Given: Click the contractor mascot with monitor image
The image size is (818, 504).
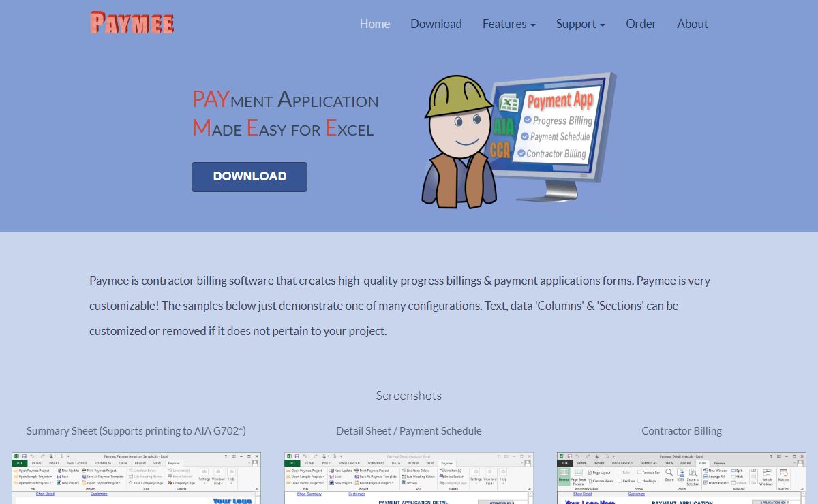Looking at the screenshot, I should (519, 139).
